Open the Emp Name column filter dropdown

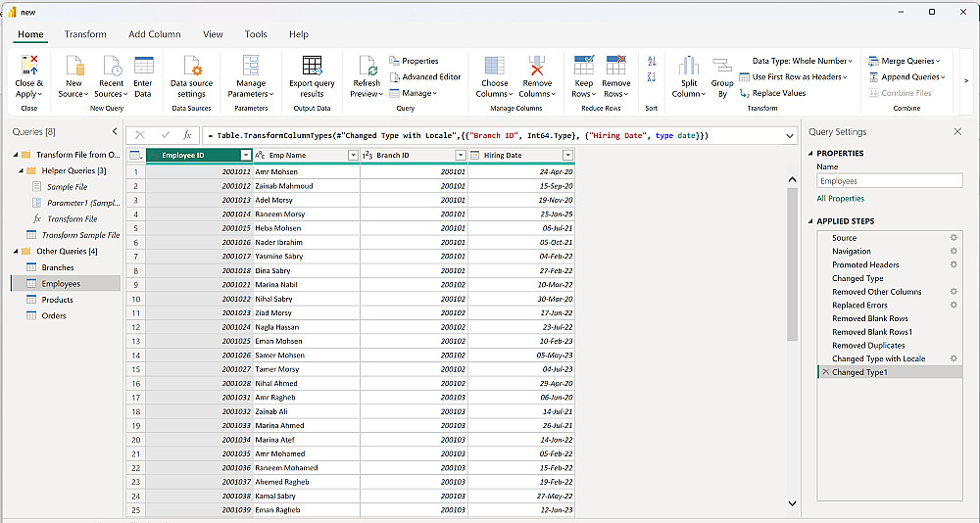pos(353,156)
